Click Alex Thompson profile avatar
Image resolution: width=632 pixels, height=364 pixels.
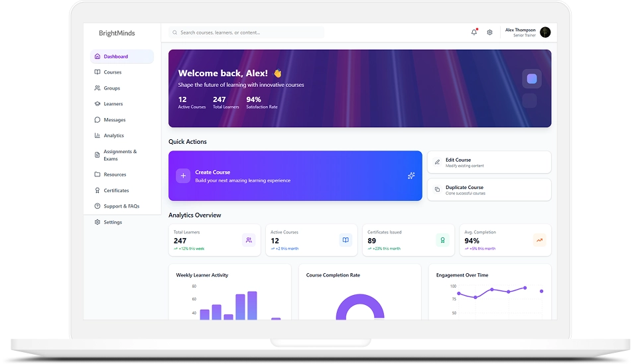point(545,32)
